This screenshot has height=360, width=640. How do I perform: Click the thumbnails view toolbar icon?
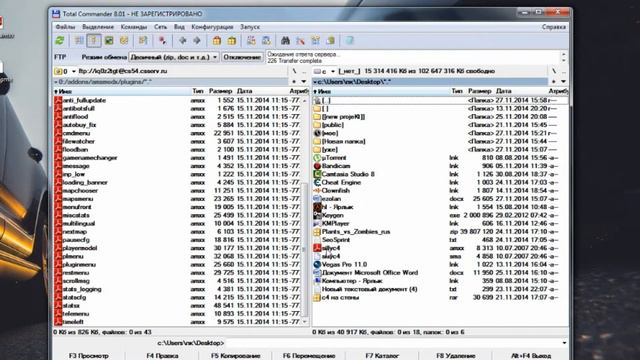pyautogui.click(x=109, y=40)
